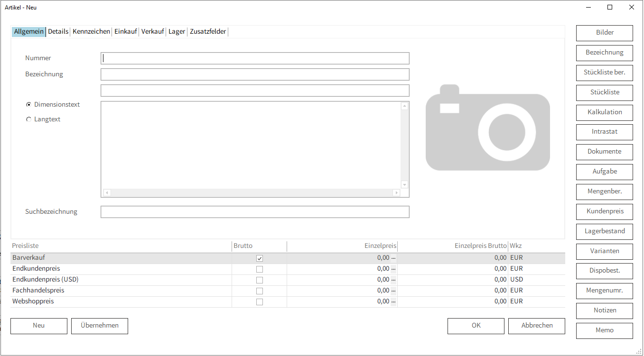The image size is (644, 356).
Task: Open ellipsis button in Webshoppreis row
Action: point(393,301)
